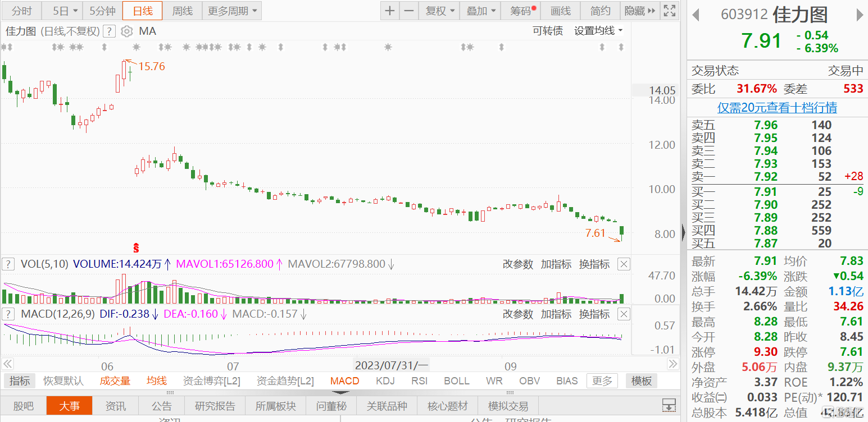Image resolution: width=868 pixels, height=422 pixels.
Task: Open the VOL indicator help icon
Action: (x=9, y=264)
